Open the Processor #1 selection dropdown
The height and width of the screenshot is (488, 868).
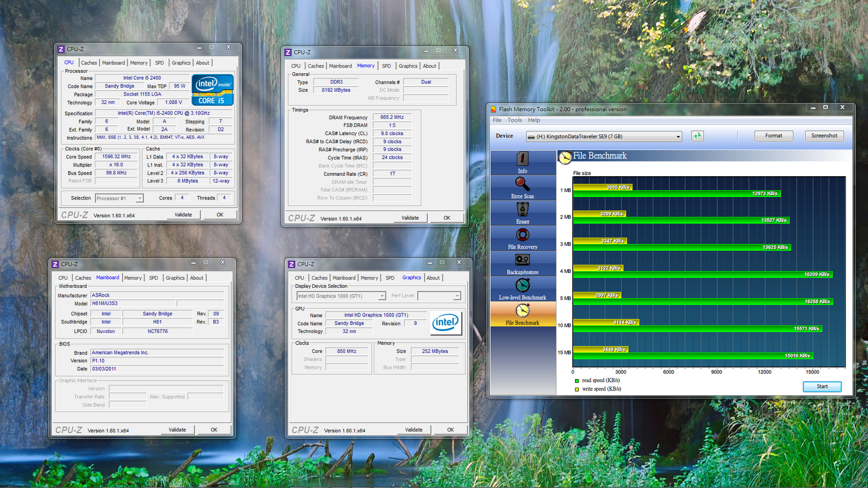139,198
